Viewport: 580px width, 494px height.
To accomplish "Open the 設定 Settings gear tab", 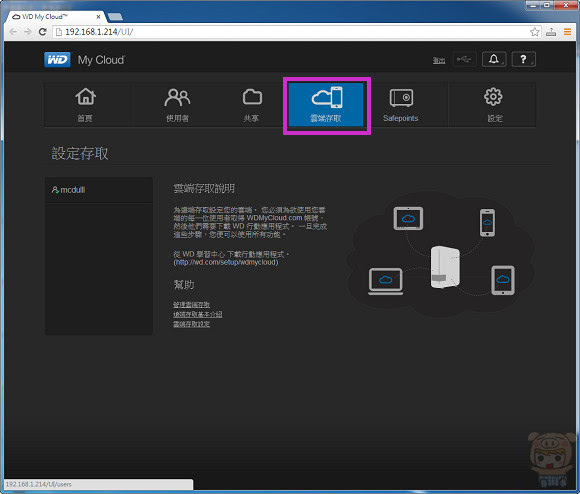I will coord(493,105).
